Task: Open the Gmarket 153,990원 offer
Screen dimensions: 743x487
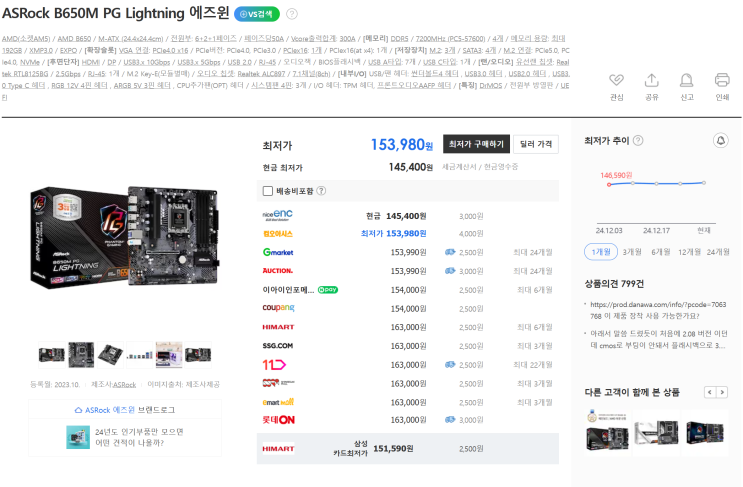Action: [x=408, y=253]
